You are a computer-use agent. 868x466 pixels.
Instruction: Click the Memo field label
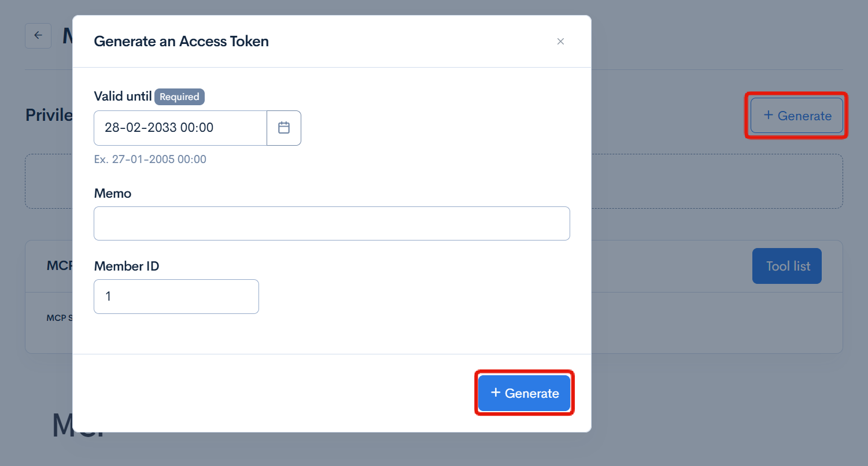112,193
